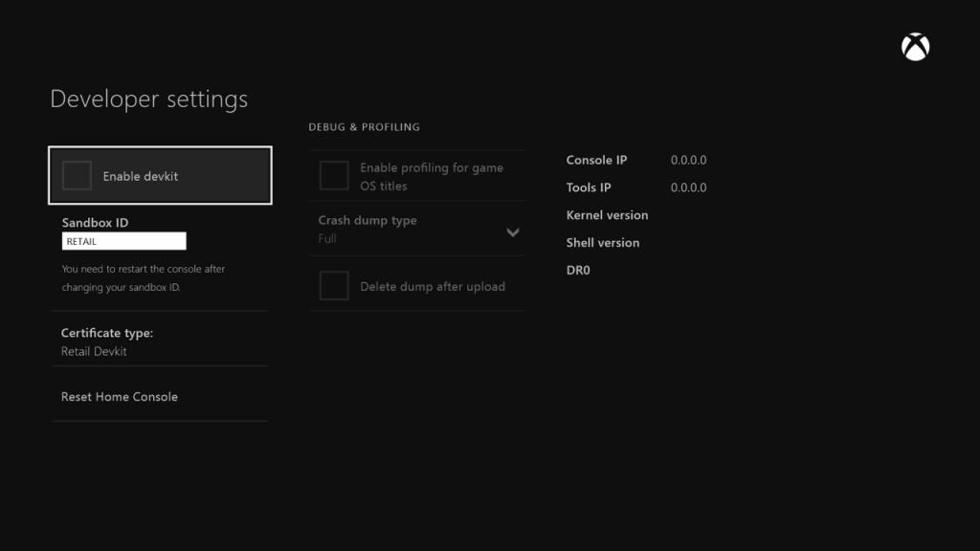Select Reset Home Console option
Viewport: 980px width, 551px height.
point(120,397)
